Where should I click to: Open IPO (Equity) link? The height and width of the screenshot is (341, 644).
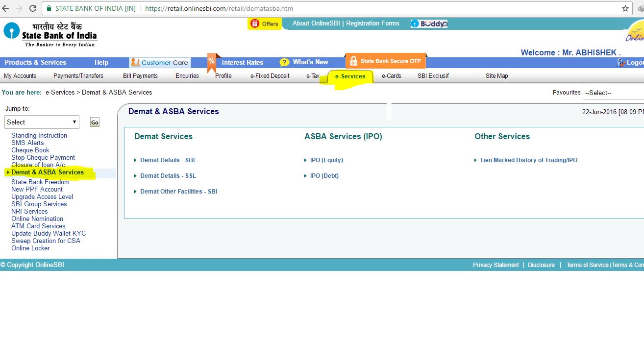[326, 160]
